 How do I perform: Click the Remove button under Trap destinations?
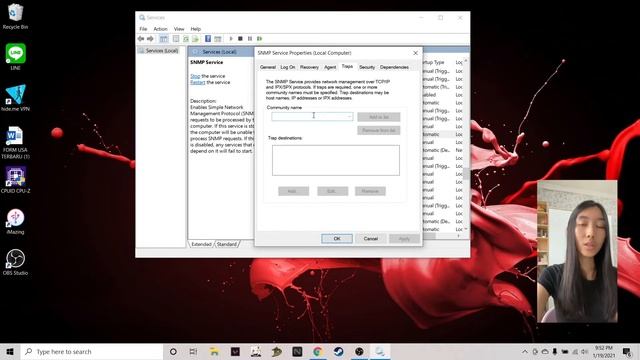click(x=370, y=191)
